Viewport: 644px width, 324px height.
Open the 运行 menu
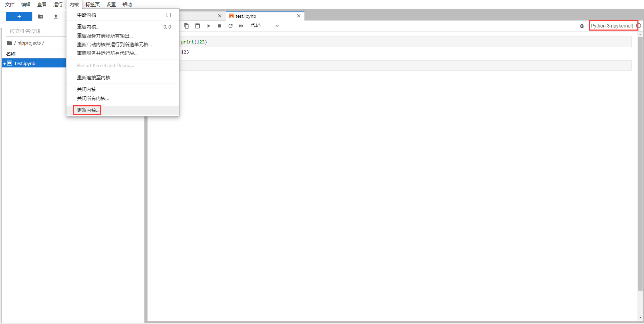coord(58,5)
